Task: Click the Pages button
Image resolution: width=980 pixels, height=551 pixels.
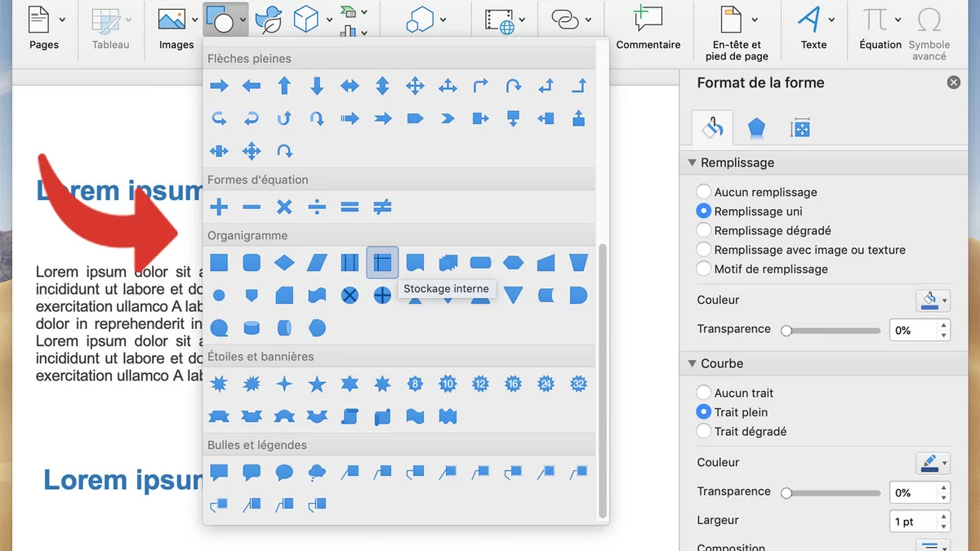Action: click(44, 28)
